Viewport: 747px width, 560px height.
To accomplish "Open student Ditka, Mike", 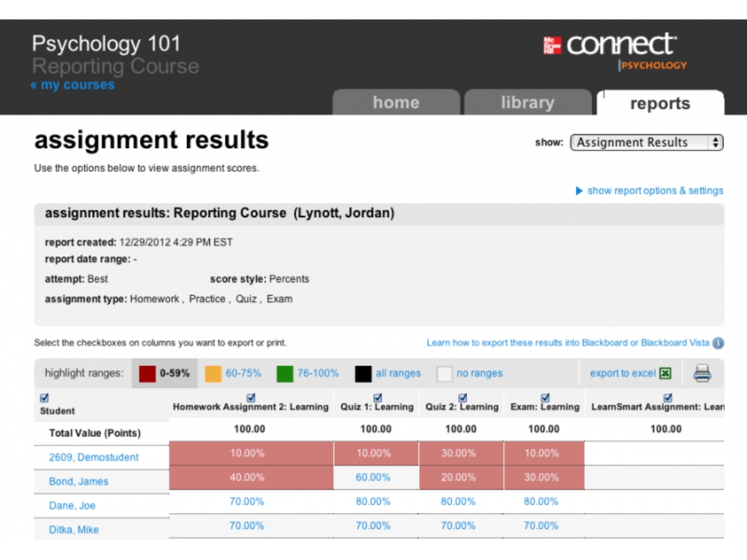I will (73, 530).
